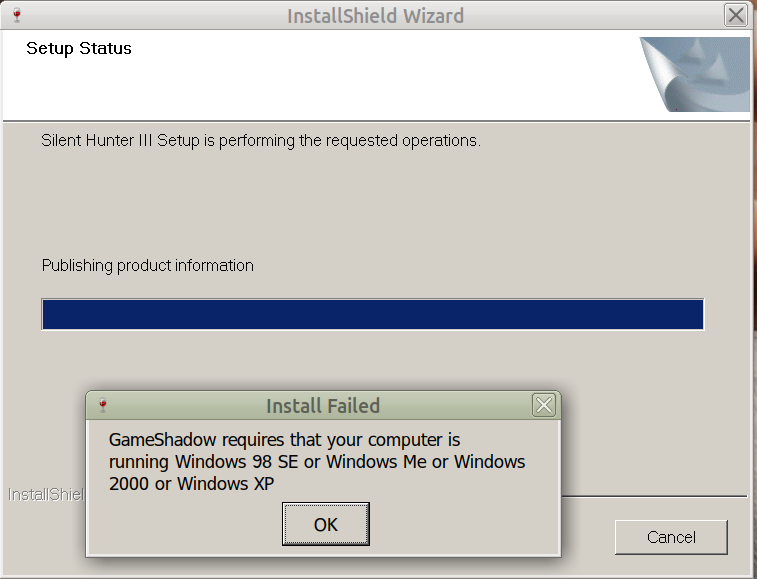Cancel the Silent Hunter III setup
The image size is (757, 579).
pos(670,537)
